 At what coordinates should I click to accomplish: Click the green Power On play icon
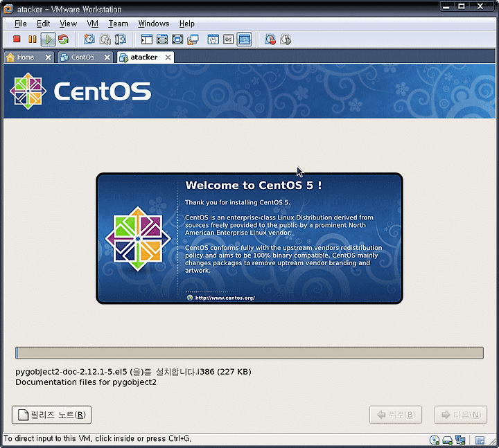click(48, 39)
